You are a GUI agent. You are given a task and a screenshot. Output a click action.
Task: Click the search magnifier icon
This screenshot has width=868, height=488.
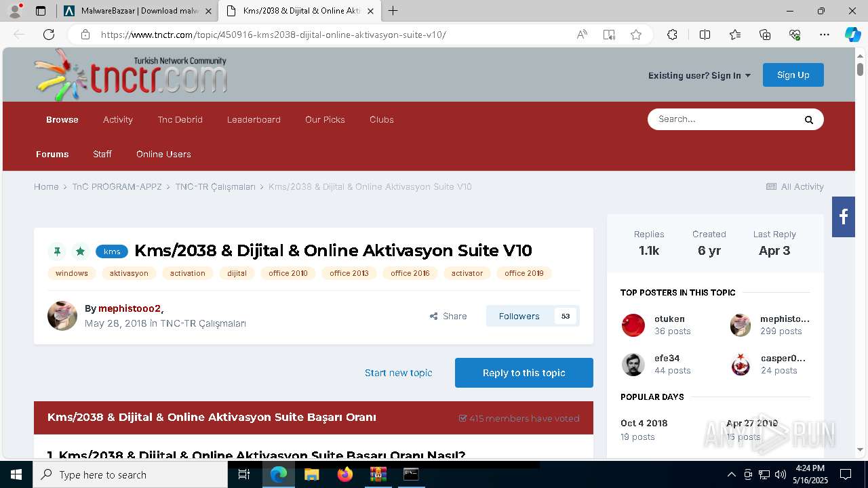click(808, 120)
